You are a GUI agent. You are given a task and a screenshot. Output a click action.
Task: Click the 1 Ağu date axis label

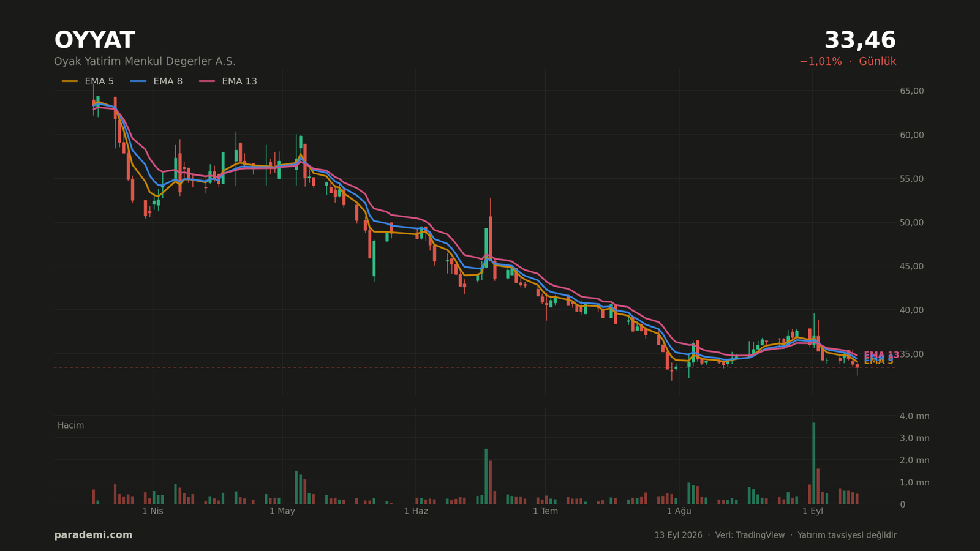click(679, 511)
